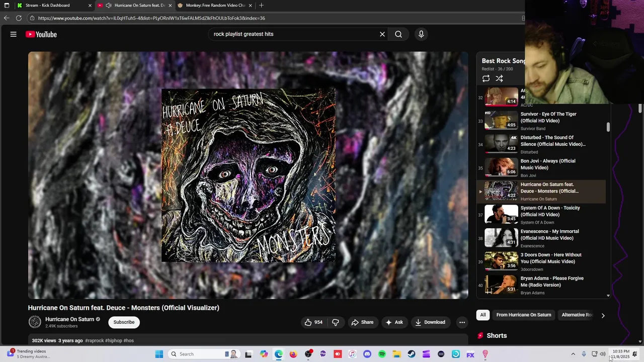Click the #raprock hashtag
The height and width of the screenshot is (362, 644).
coord(95,340)
